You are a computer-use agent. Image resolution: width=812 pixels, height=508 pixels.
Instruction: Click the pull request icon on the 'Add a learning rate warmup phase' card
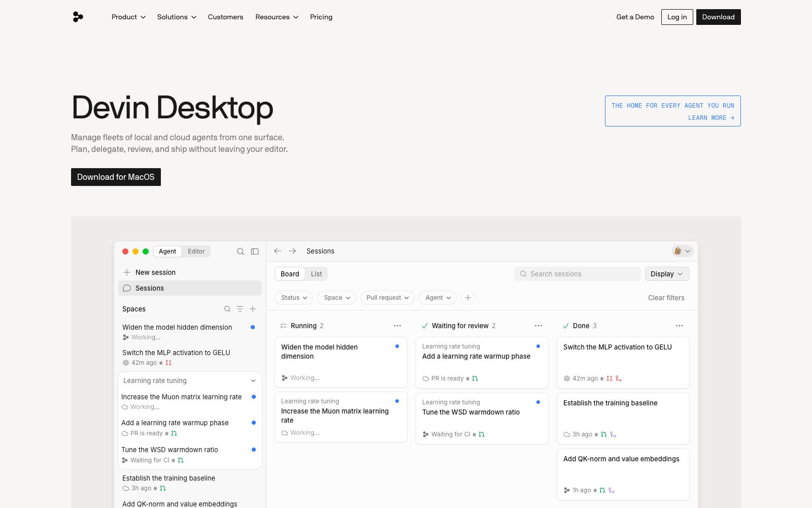475,378
